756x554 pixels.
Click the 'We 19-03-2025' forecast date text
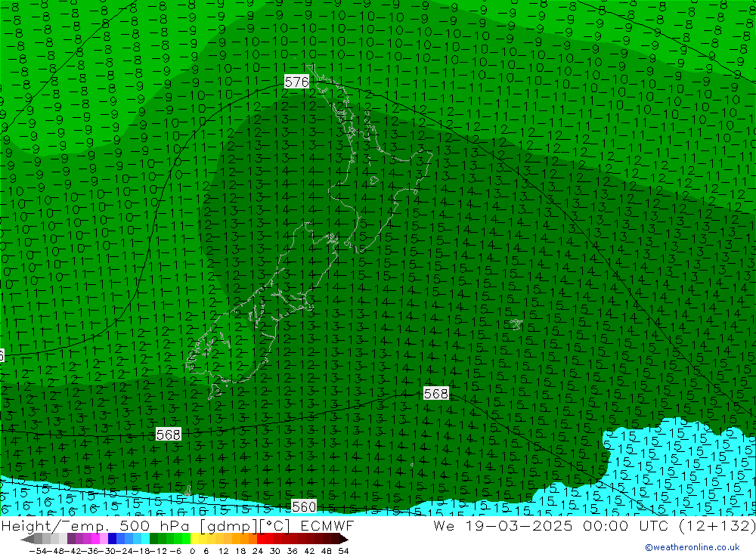coord(503,525)
